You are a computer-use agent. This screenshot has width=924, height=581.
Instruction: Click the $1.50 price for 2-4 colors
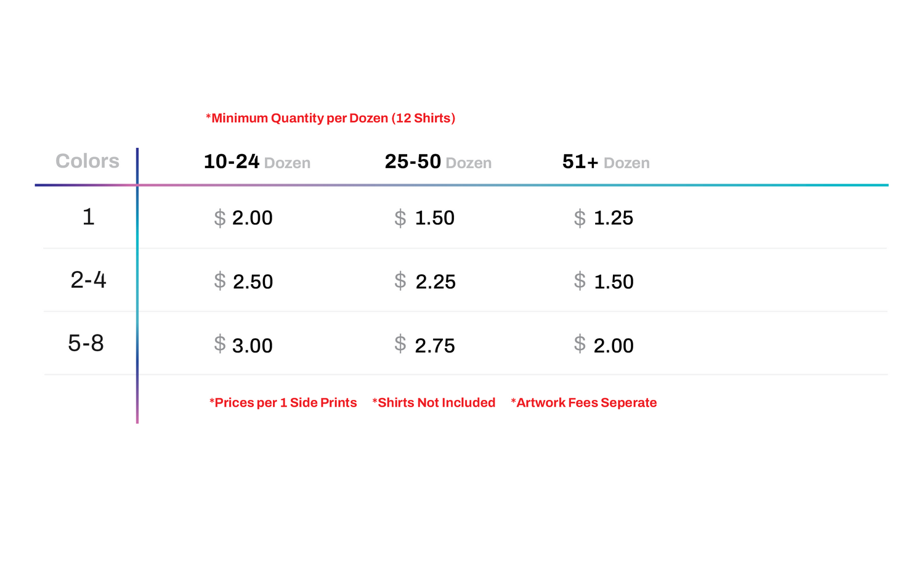pos(604,282)
